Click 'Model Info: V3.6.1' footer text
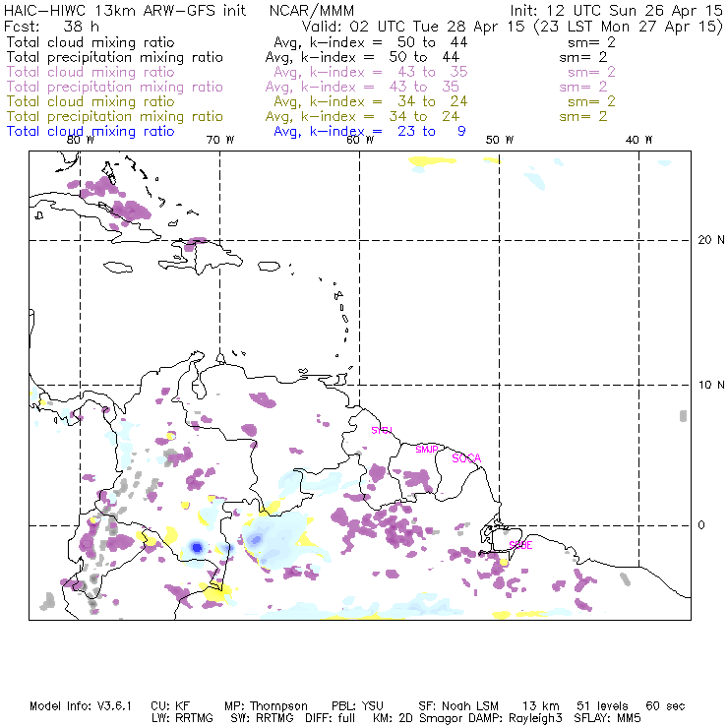Viewport: 728px width, 728px height. click(81, 706)
